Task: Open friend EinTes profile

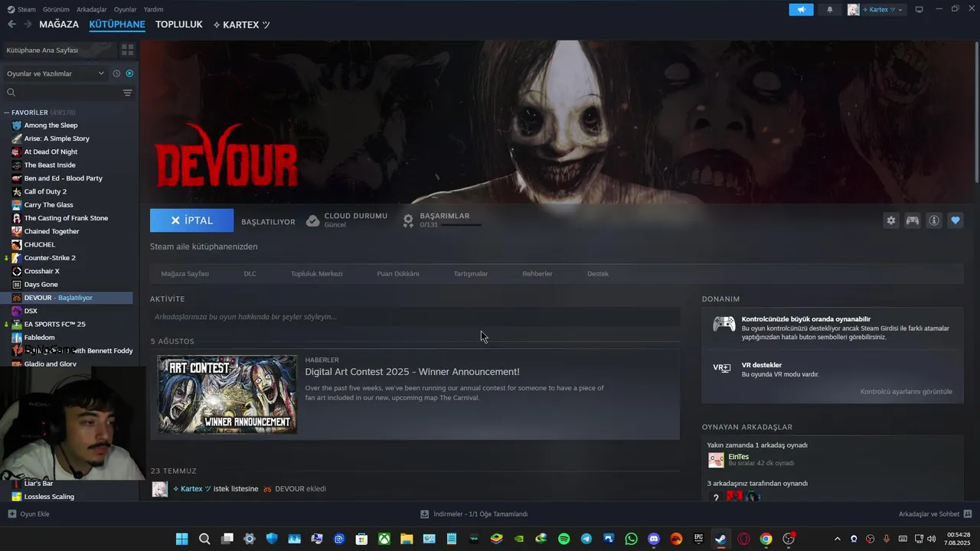Action: [x=738, y=457]
